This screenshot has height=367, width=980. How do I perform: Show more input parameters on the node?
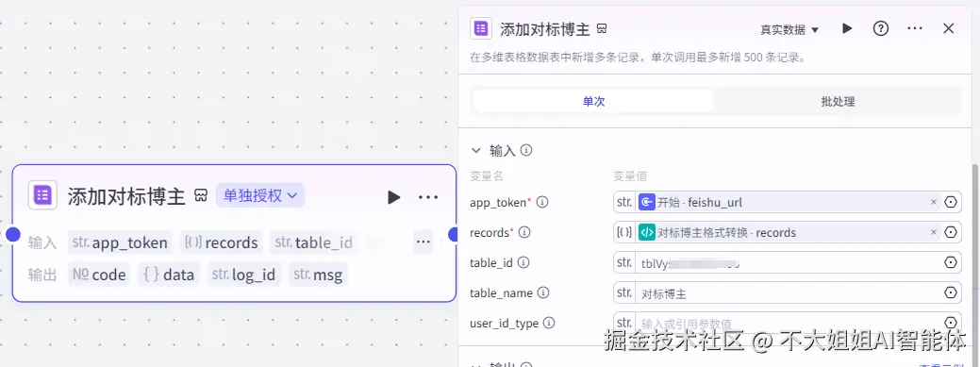(x=424, y=242)
